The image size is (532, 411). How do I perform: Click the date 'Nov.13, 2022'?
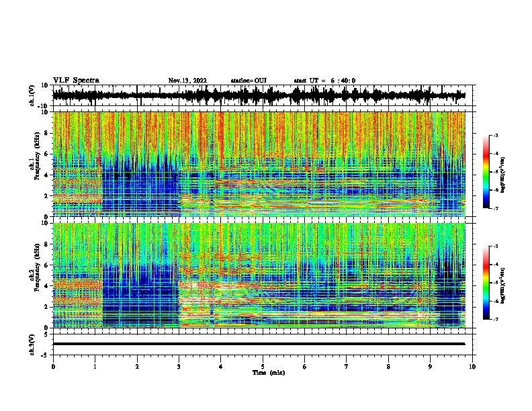coord(187,81)
